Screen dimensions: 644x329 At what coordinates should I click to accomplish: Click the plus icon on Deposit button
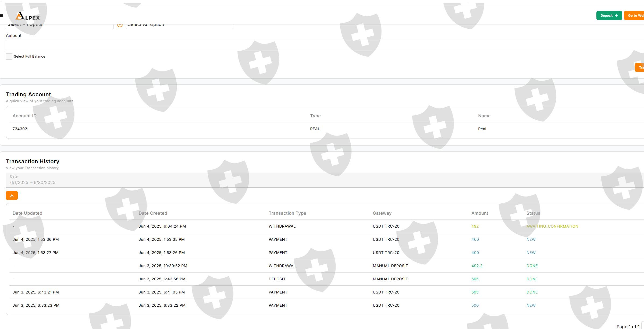(x=616, y=16)
